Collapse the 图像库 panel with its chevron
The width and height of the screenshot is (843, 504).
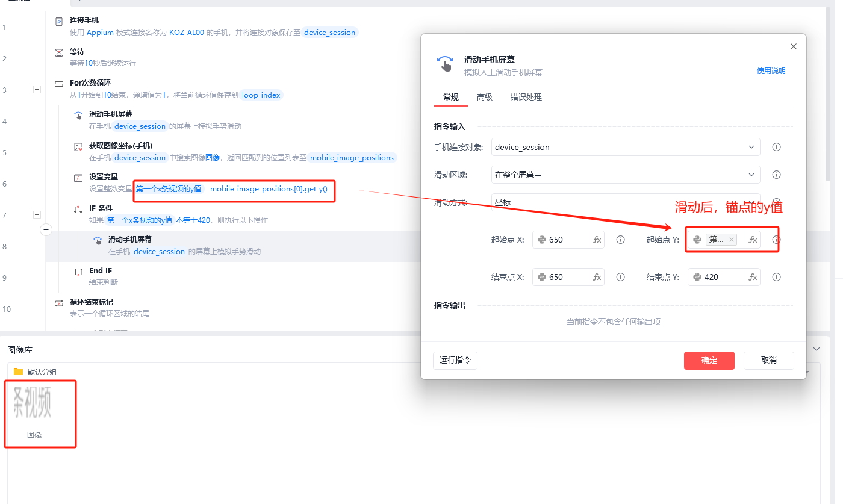coord(817,349)
